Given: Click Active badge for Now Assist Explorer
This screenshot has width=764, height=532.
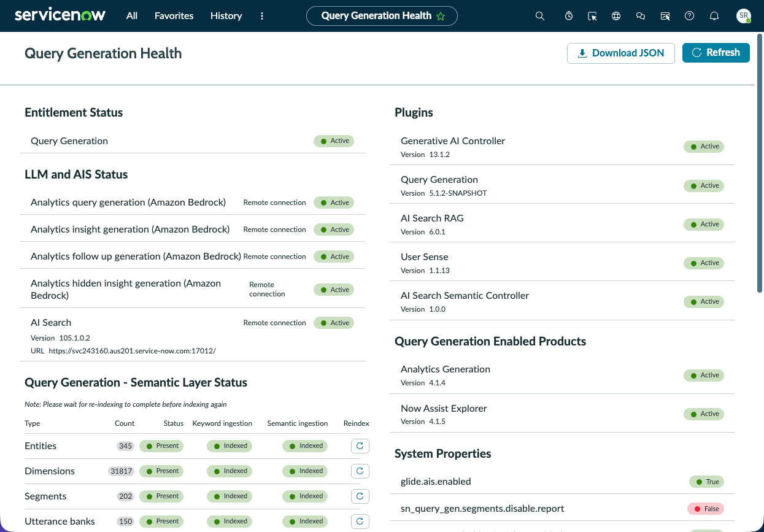Looking at the screenshot, I should point(704,414).
